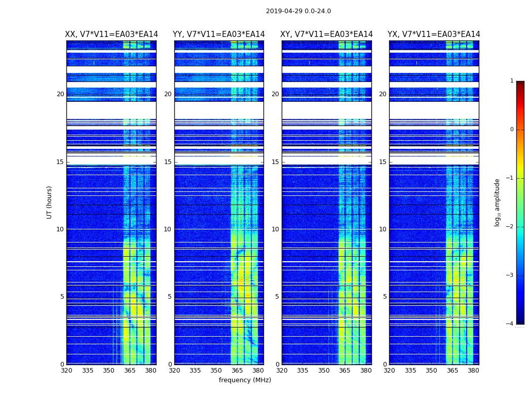Click the date title 2019-04-29 0.0-24.0

click(x=298, y=11)
